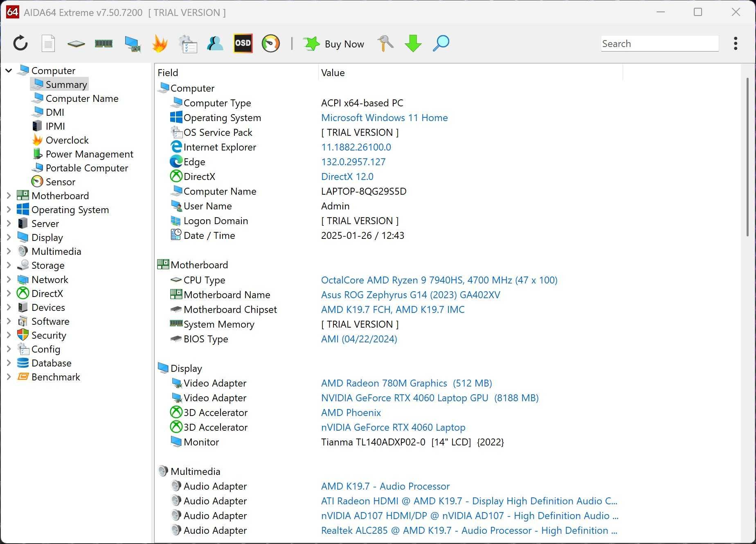This screenshot has height=544, width=756.
Task: Open the AMI BIOS date link
Action: (359, 339)
